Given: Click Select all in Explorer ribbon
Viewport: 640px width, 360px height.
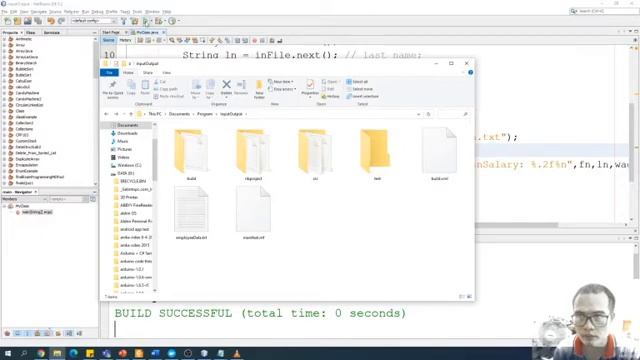Looking at the screenshot, I should click(357, 82).
